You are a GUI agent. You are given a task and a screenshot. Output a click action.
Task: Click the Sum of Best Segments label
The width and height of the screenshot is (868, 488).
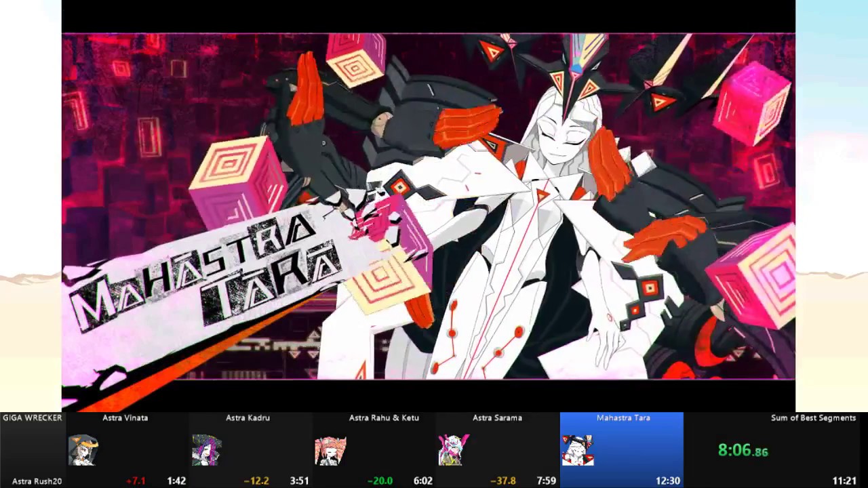pyautogui.click(x=813, y=418)
